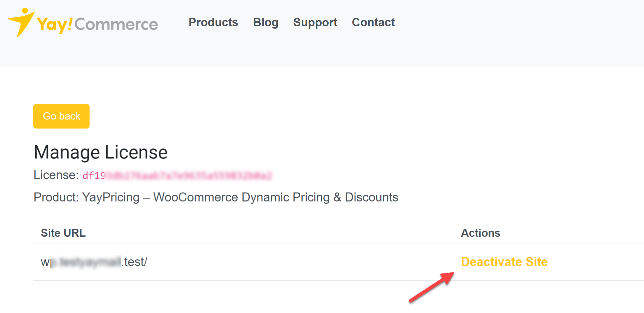Select the YayPricing product name text
Viewport: 644px width, 313px height.
tap(240, 197)
